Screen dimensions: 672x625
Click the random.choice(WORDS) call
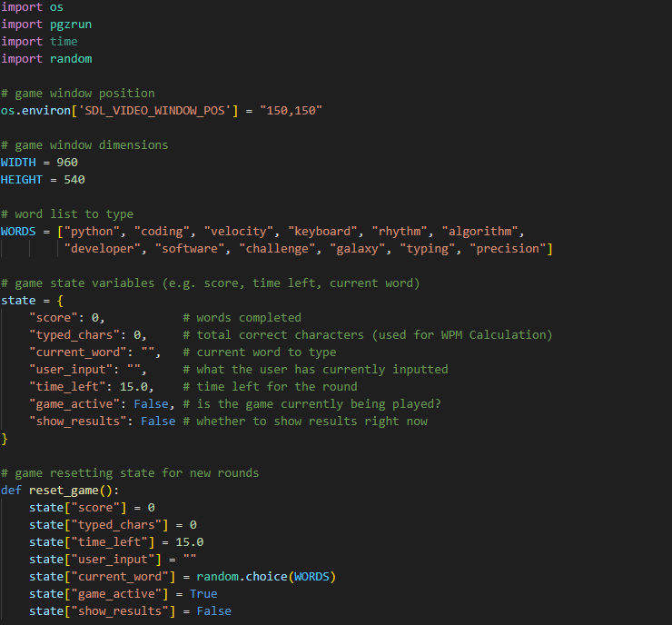coord(271,576)
